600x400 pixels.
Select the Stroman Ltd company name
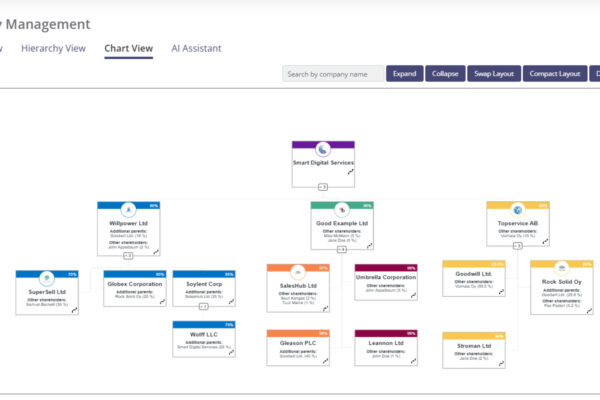(474, 346)
